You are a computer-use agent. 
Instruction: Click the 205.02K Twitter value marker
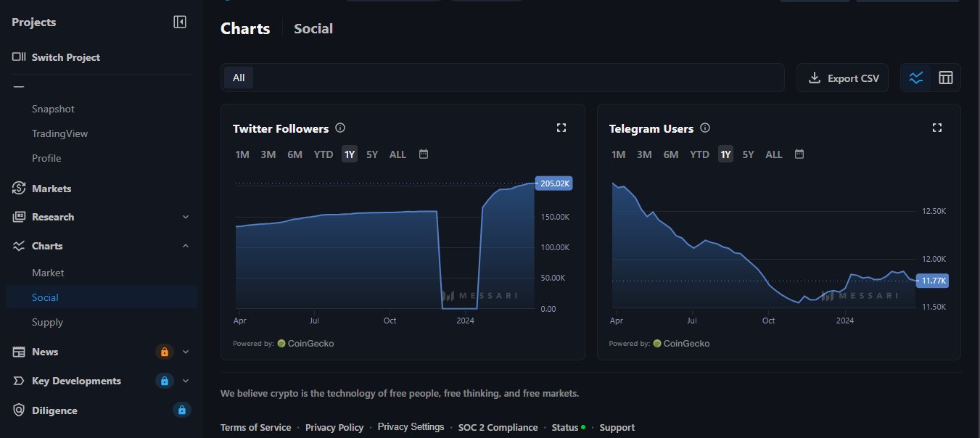554,183
